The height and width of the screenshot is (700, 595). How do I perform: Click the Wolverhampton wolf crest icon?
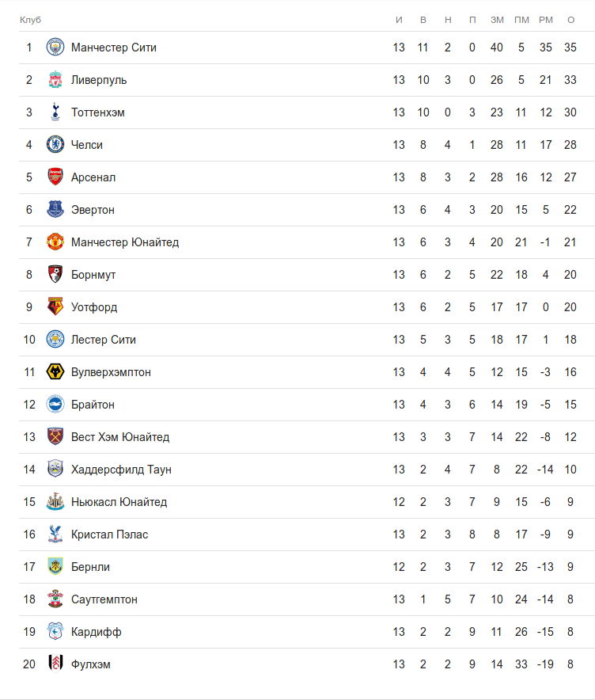[x=55, y=372]
